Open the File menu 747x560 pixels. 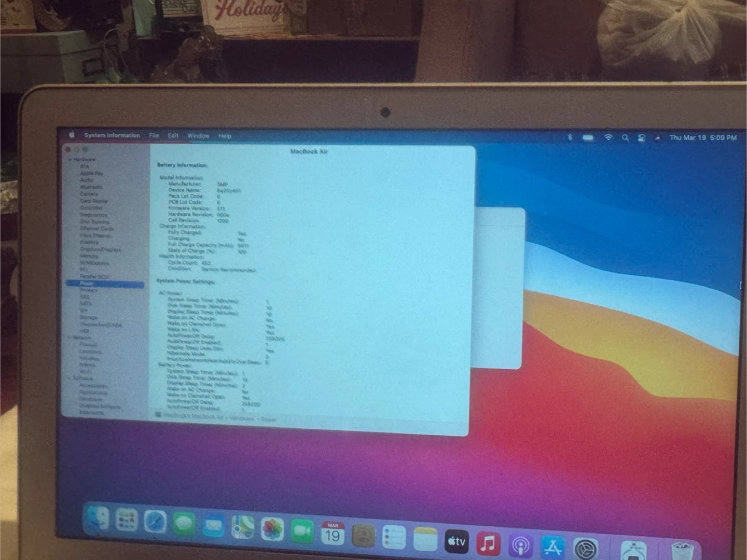[154, 135]
